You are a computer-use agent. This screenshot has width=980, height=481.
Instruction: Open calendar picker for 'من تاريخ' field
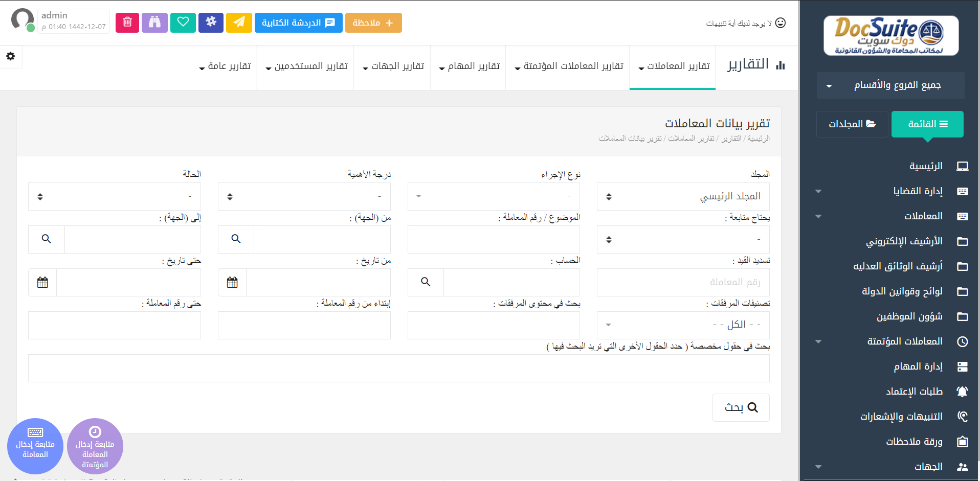(x=232, y=282)
